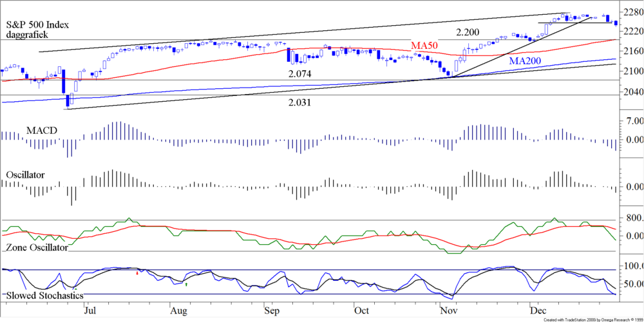Click the 7.00 value on MACD axis
The width and height of the screenshot is (644, 322).
(634, 122)
